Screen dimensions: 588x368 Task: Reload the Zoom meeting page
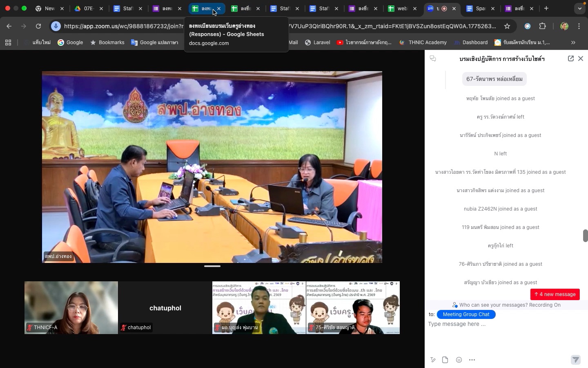(x=38, y=26)
